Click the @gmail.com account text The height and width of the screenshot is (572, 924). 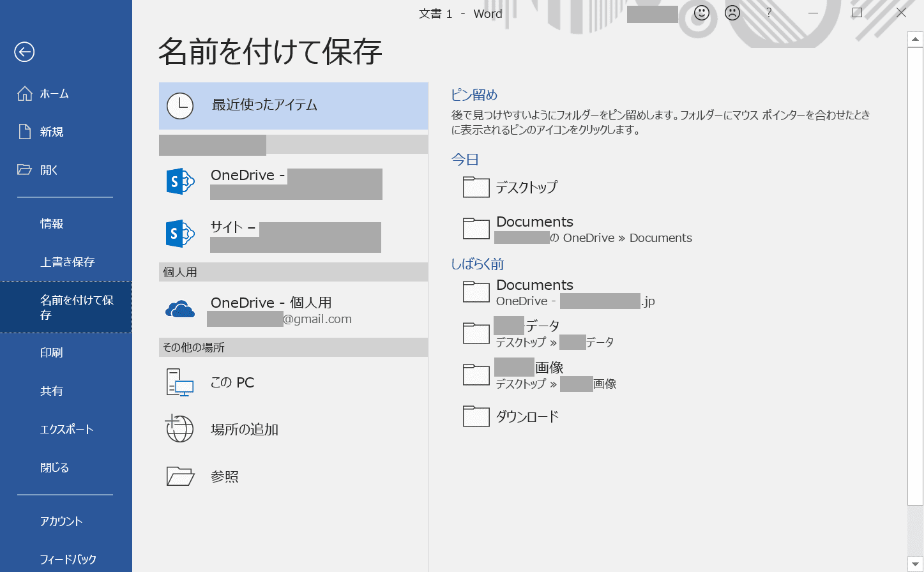(x=317, y=319)
